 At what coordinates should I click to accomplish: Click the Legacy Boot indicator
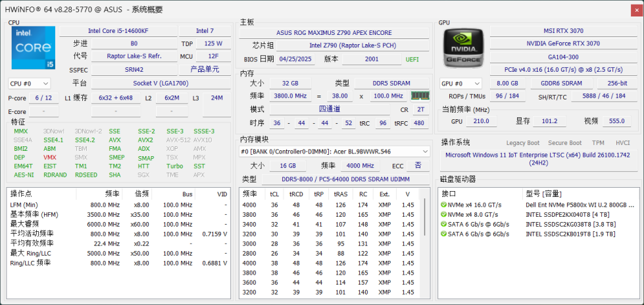point(523,143)
